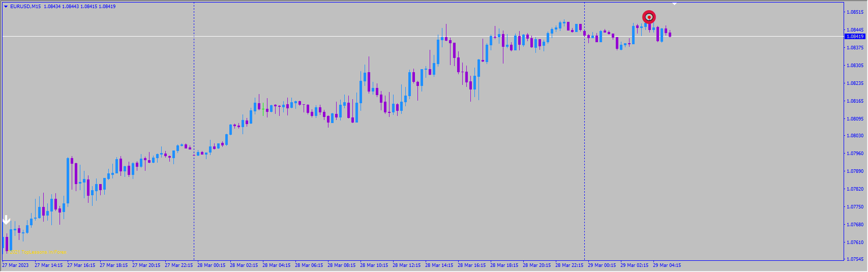Click the 1.07610 price scale value
This screenshot has height=272, width=868.
click(855, 243)
